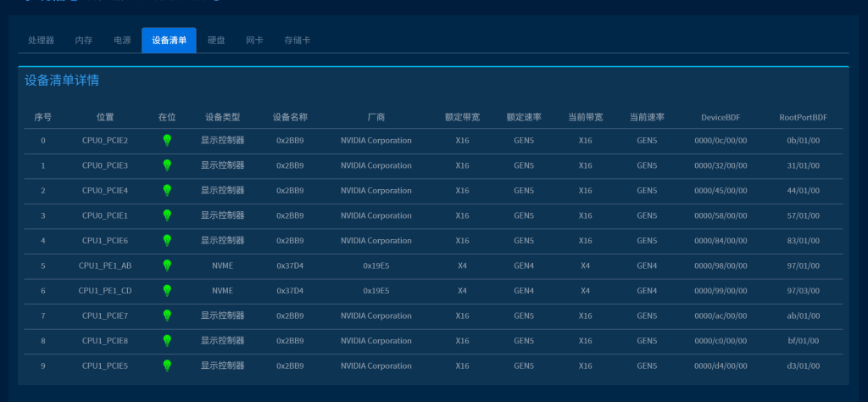Go to the 硬盘 tab
Screen dimensions: 868x402
pyautogui.click(x=216, y=41)
